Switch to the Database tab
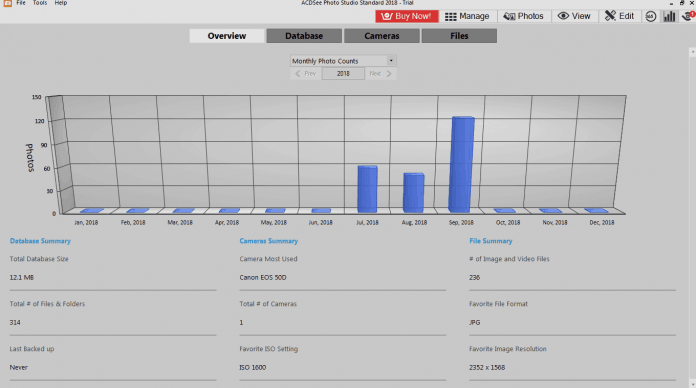Image resolution: width=696 pixels, height=388 pixels. 304,36
